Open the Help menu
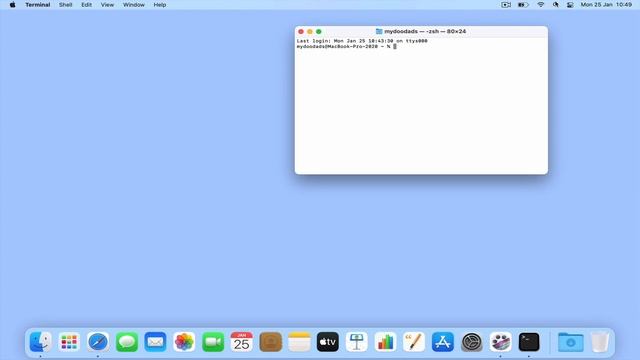The image size is (640, 360). (160, 5)
